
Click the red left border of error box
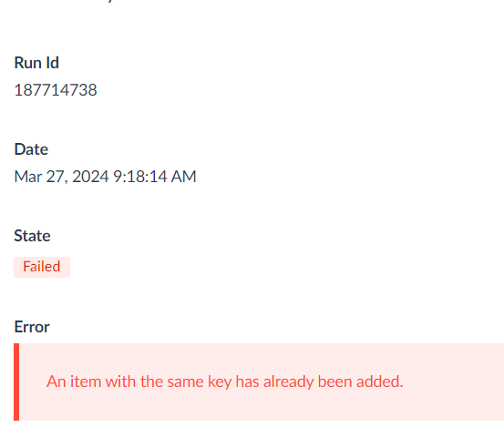(16, 382)
